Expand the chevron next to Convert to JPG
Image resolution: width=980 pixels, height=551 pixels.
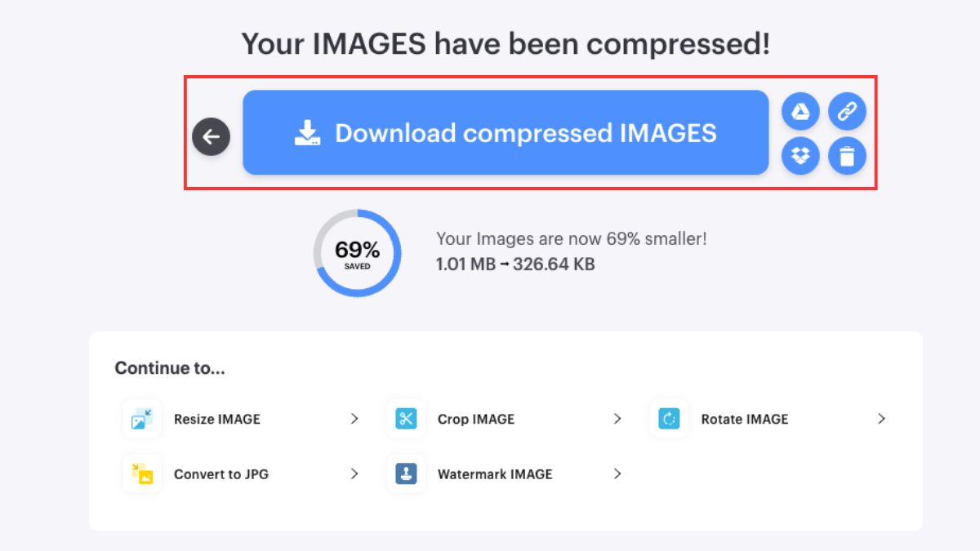(x=354, y=473)
